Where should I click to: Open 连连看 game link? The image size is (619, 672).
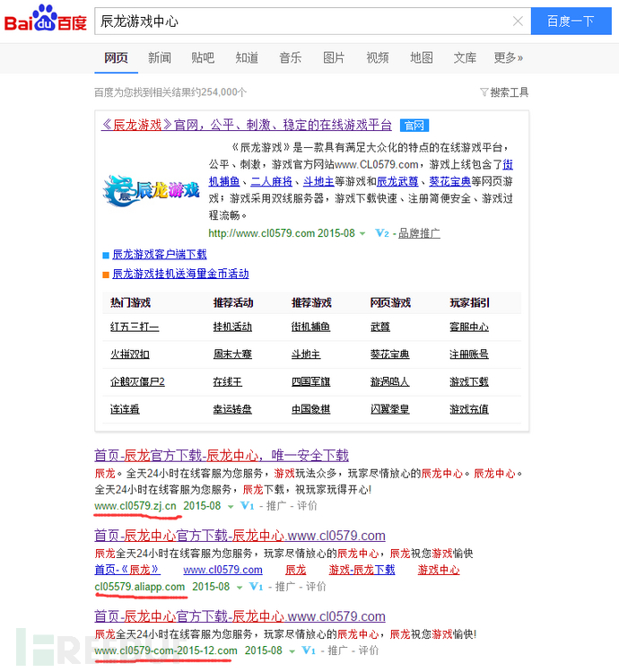tap(125, 409)
